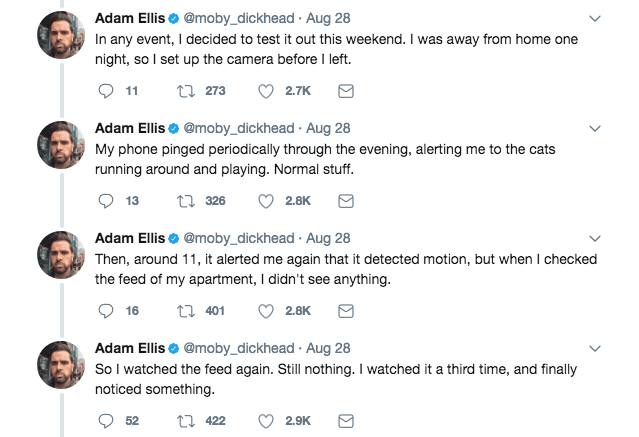Expand options chevron on first tweet
This screenshot has height=437, width=639.
click(x=595, y=19)
